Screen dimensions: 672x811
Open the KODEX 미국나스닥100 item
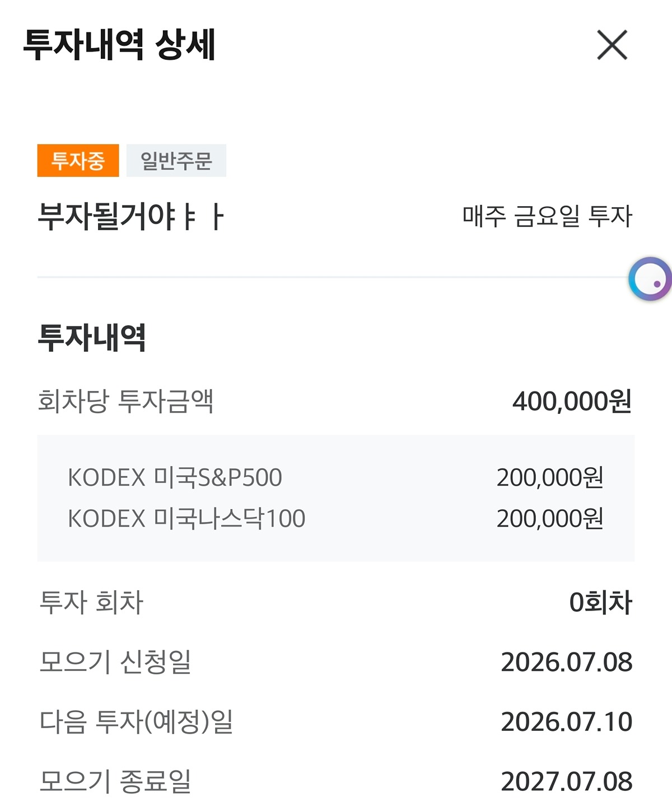pos(186,519)
